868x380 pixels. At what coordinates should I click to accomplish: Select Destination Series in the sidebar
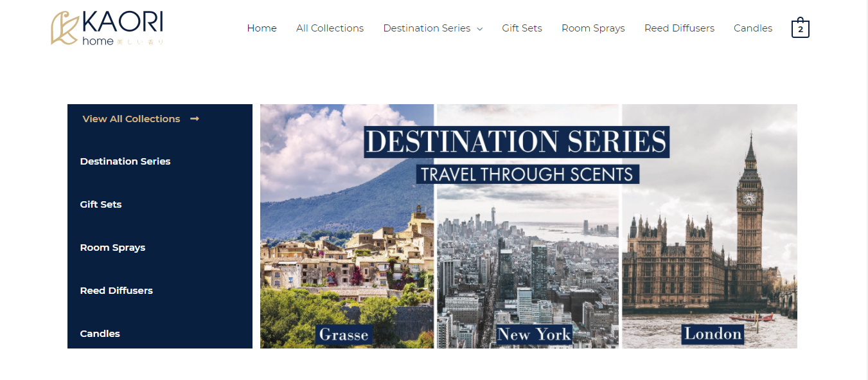[125, 161]
